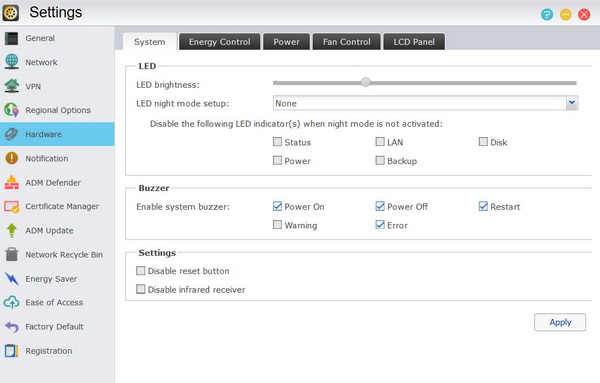Open the help question mark icon

tap(547, 15)
